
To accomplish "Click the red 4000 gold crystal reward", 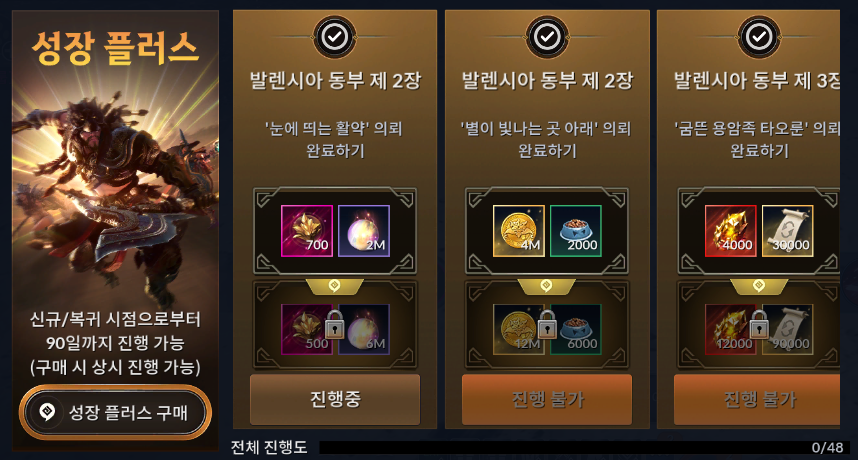I will coord(731,231).
